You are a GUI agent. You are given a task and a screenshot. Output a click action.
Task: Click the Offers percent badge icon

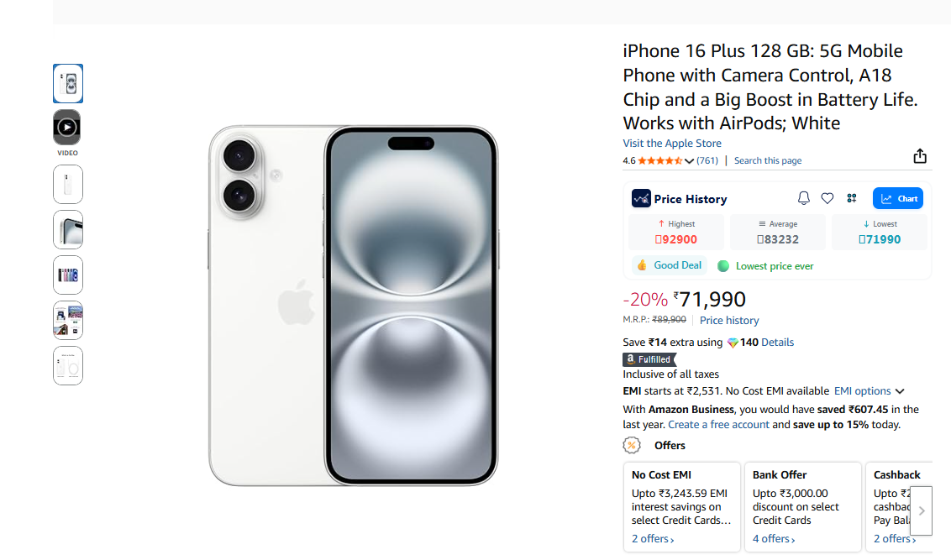click(632, 445)
